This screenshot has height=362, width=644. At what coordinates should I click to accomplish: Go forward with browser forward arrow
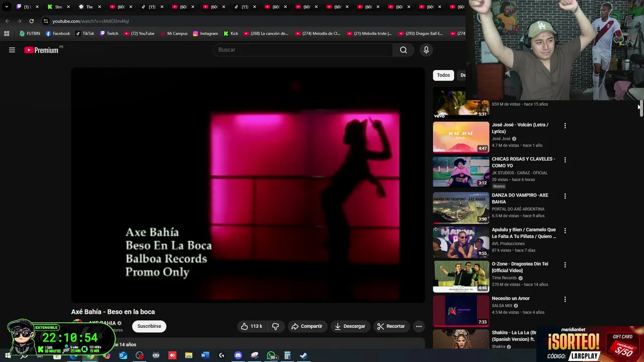point(19,21)
